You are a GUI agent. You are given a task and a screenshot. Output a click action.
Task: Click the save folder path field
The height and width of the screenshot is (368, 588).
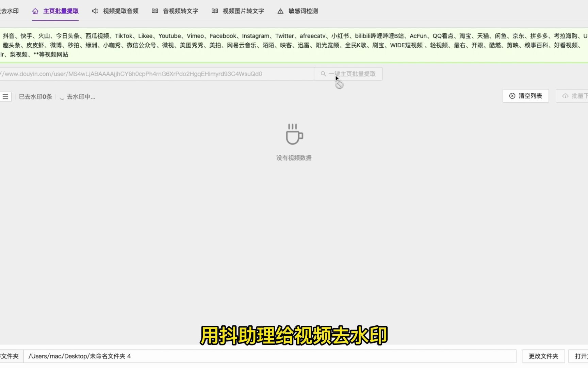point(270,356)
